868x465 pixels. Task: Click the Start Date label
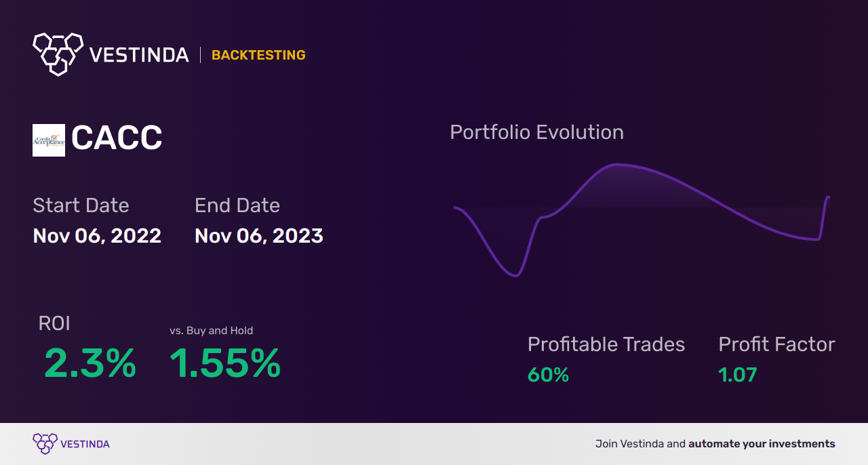click(x=81, y=205)
